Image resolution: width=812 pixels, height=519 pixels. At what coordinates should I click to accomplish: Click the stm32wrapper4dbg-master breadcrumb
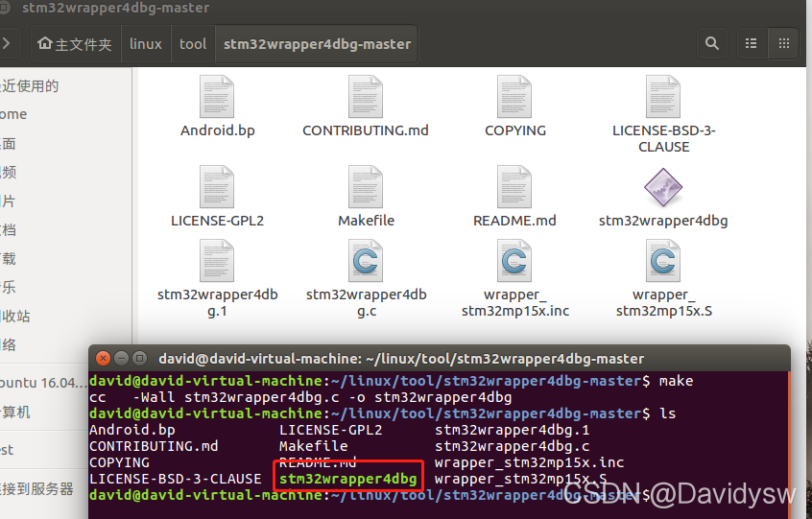(x=317, y=44)
